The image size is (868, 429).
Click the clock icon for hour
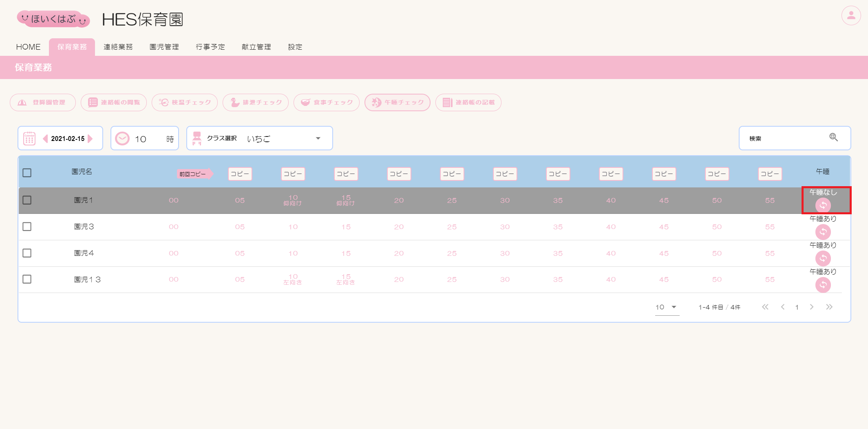click(x=122, y=139)
